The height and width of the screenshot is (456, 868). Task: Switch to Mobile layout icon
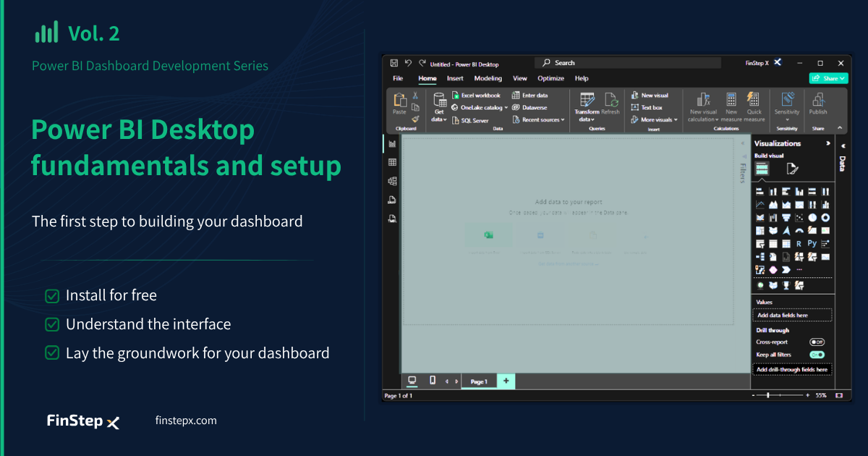click(x=432, y=380)
